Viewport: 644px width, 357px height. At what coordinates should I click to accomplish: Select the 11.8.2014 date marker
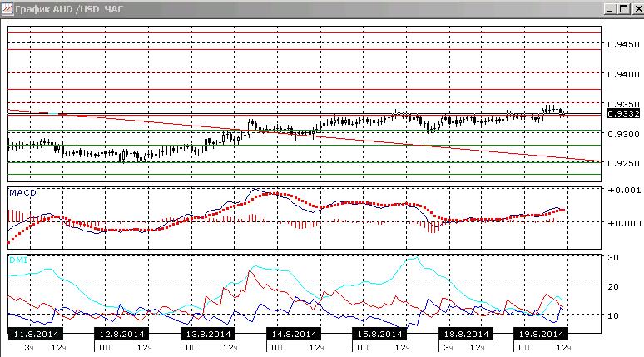click(36, 334)
